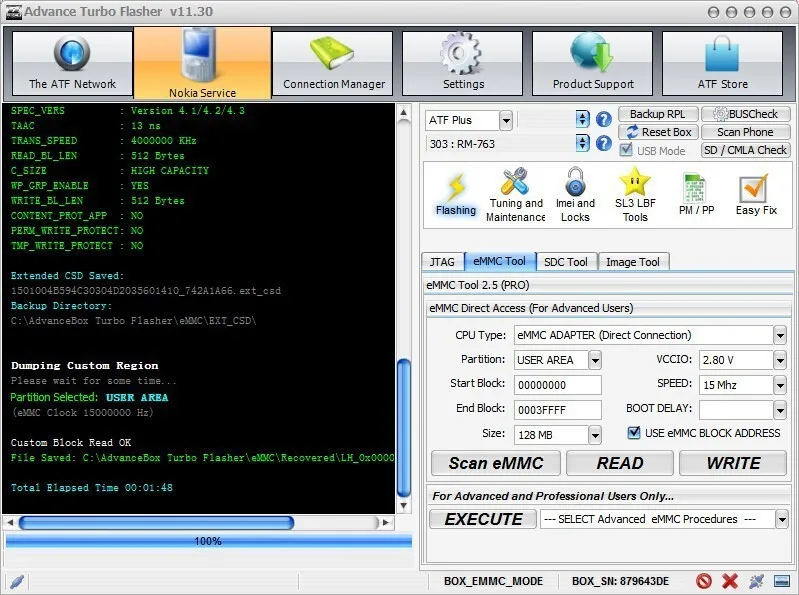The height and width of the screenshot is (595, 799).
Task: Click horizontal scrollbar left arrow
Action: [10, 523]
